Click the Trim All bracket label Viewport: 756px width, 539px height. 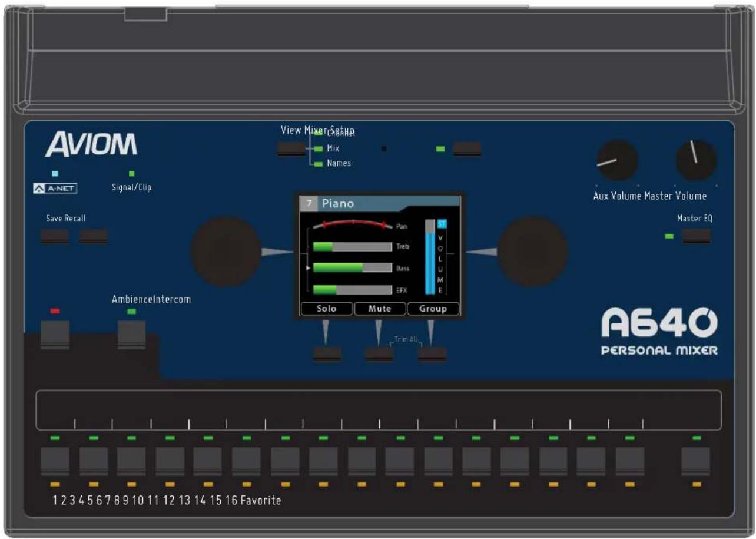[405, 339]
